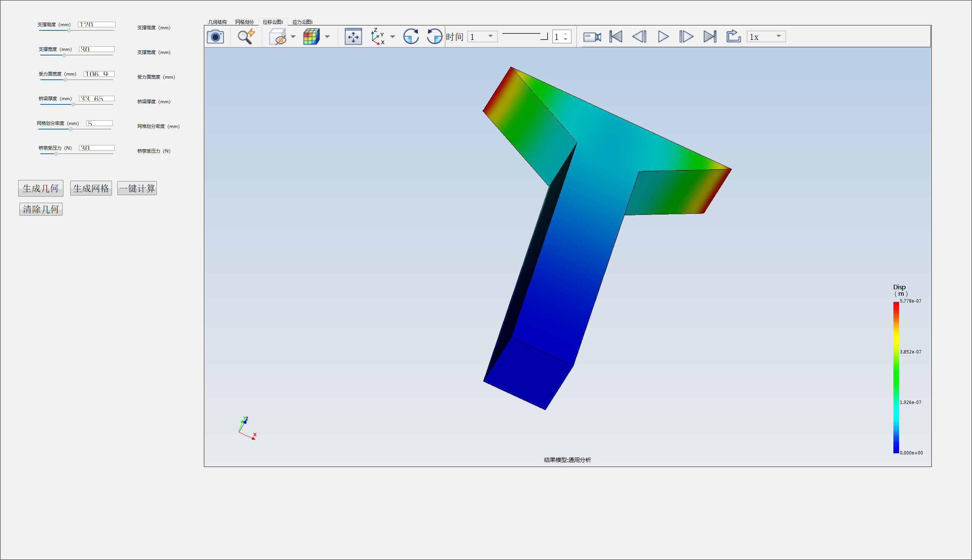Click the magnifier with lightning quick-search icon
Image resolution: width=972 pixels, height=560 pixels.
coord(246,37)
